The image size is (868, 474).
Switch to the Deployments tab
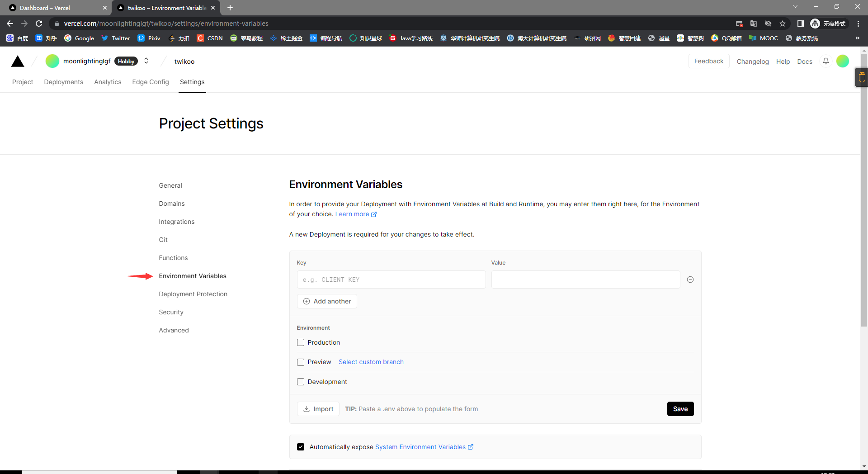click(63, 82)
